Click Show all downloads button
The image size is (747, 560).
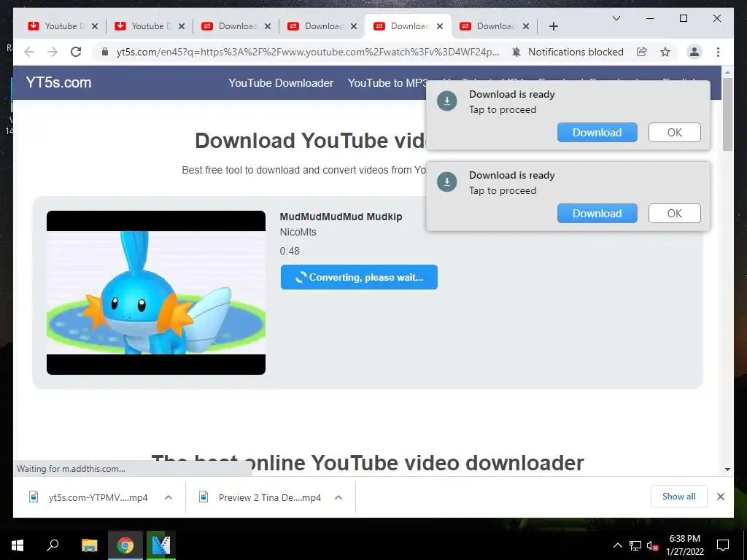pyautogui.click(x=678, y=497)
